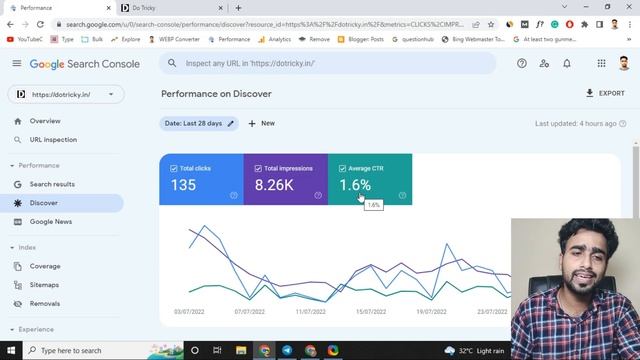Screen dimensions: 640x360
Task: Open the questionhub bookmark
Action: (x=413, y=39)
